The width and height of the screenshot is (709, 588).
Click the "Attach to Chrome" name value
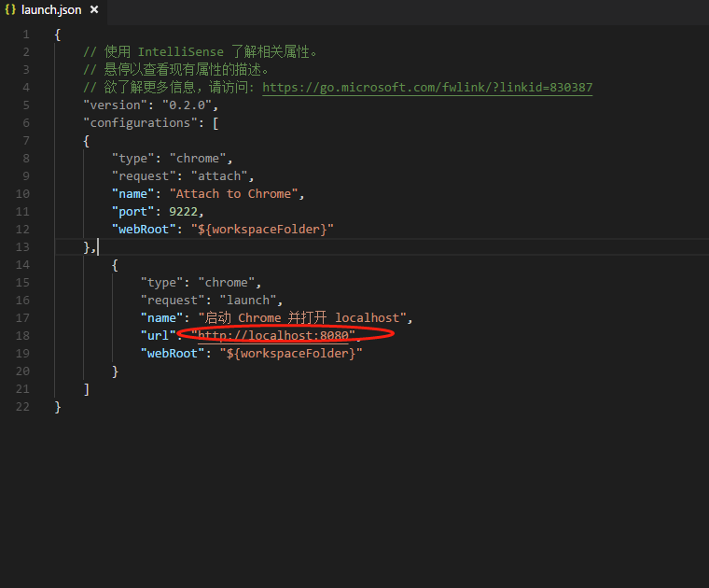233,193
